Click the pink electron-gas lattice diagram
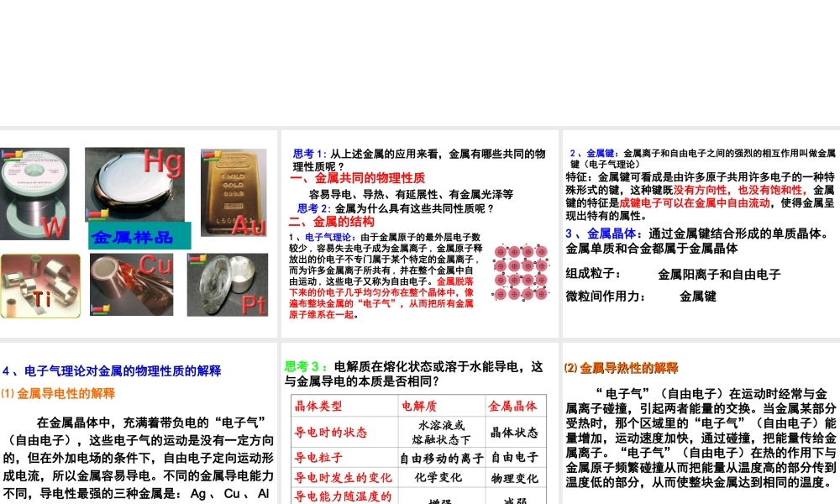This screenshot has height=504, width=840. pos(521,273)
